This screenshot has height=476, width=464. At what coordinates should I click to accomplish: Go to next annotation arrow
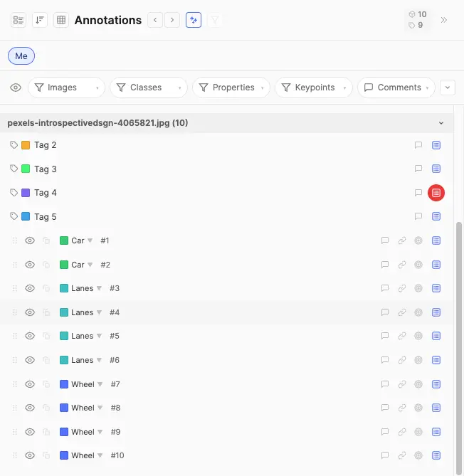172,20
